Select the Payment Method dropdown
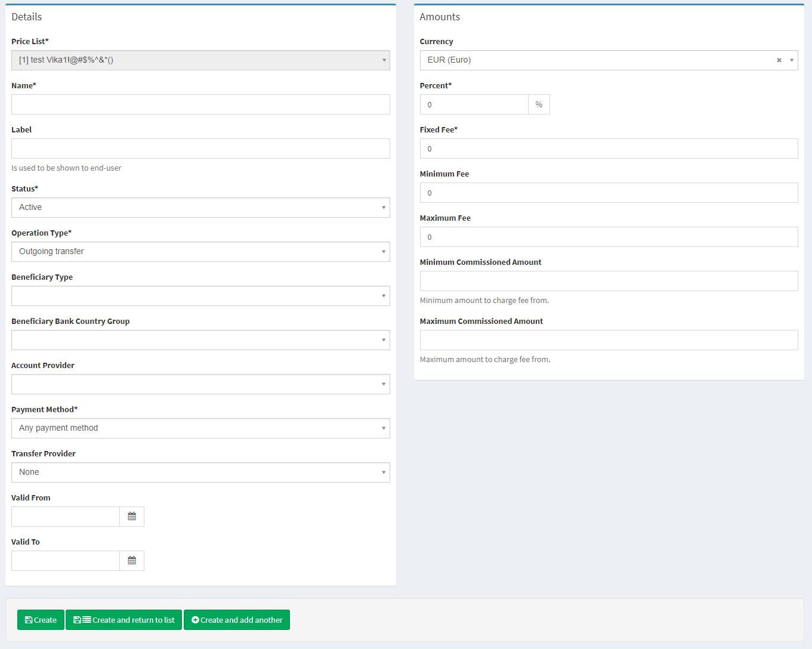The width and height of the screenshot is (812, 649). click(200, 428)
